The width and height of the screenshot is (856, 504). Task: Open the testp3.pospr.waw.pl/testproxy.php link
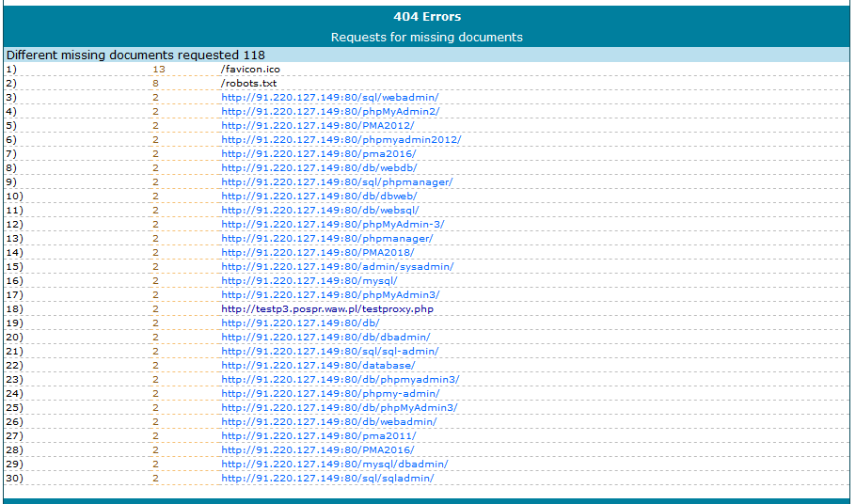(x=327, y=309)
